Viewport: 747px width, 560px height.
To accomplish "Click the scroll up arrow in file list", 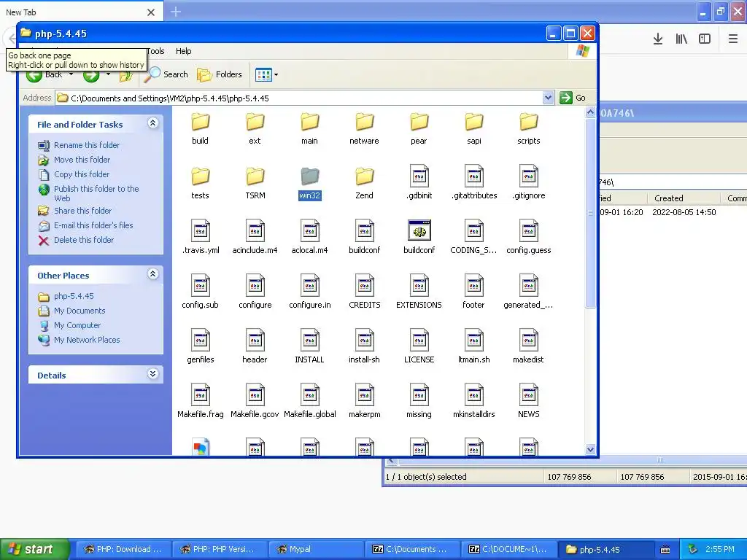I will pos(590,112).
